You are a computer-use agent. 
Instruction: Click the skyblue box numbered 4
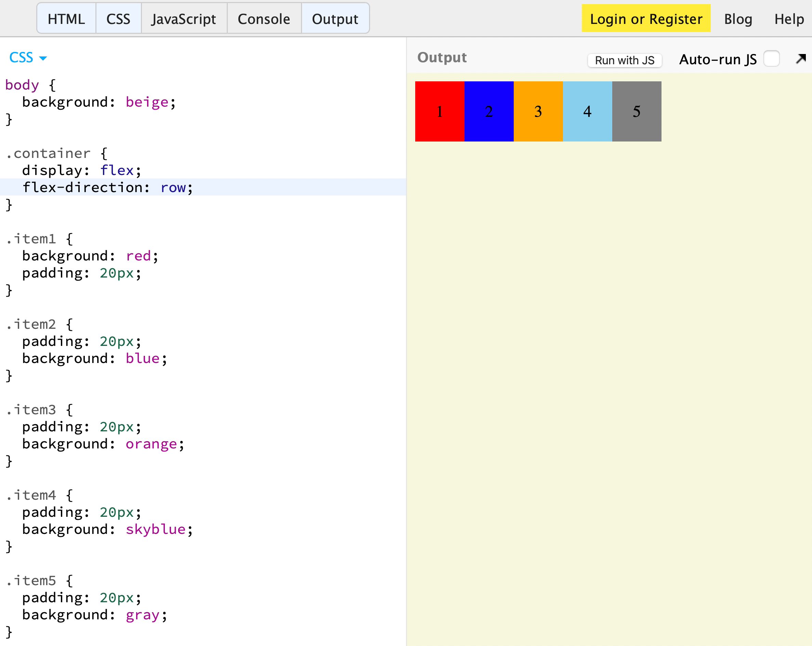tap(587, 111)
